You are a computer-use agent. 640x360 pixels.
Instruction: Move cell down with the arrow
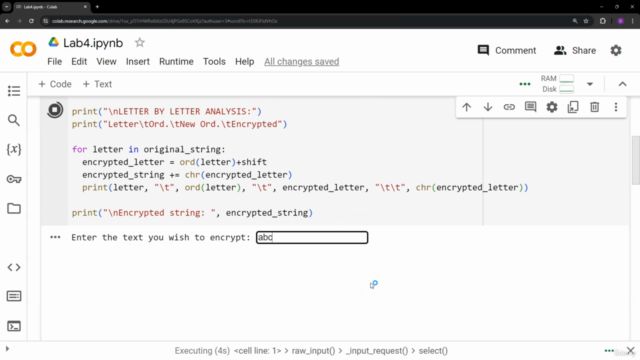[488, 107]
